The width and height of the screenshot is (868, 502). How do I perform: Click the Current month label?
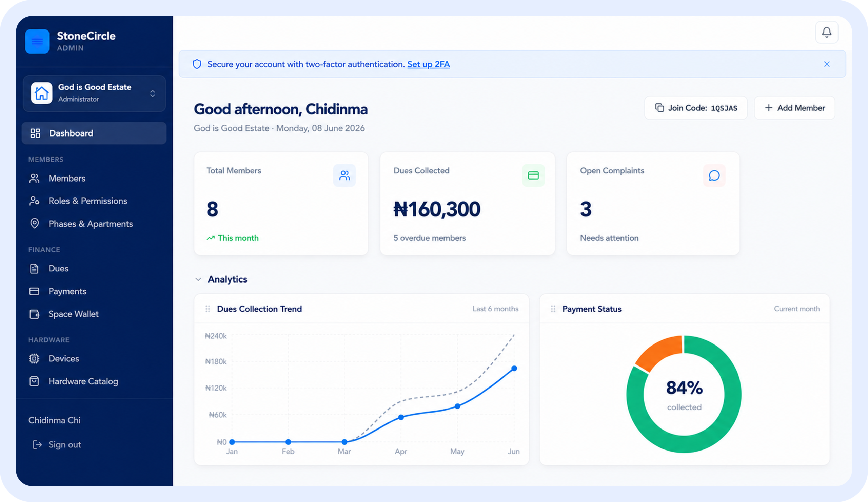pos(797,309)
